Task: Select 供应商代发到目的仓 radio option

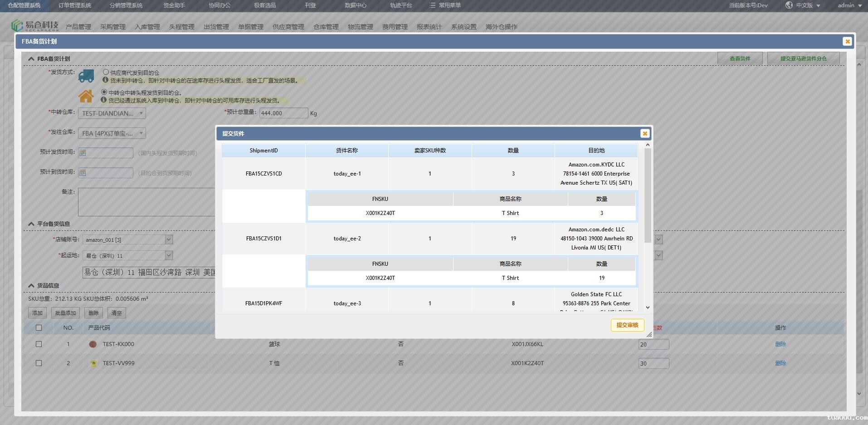Action: coord(106,72)
